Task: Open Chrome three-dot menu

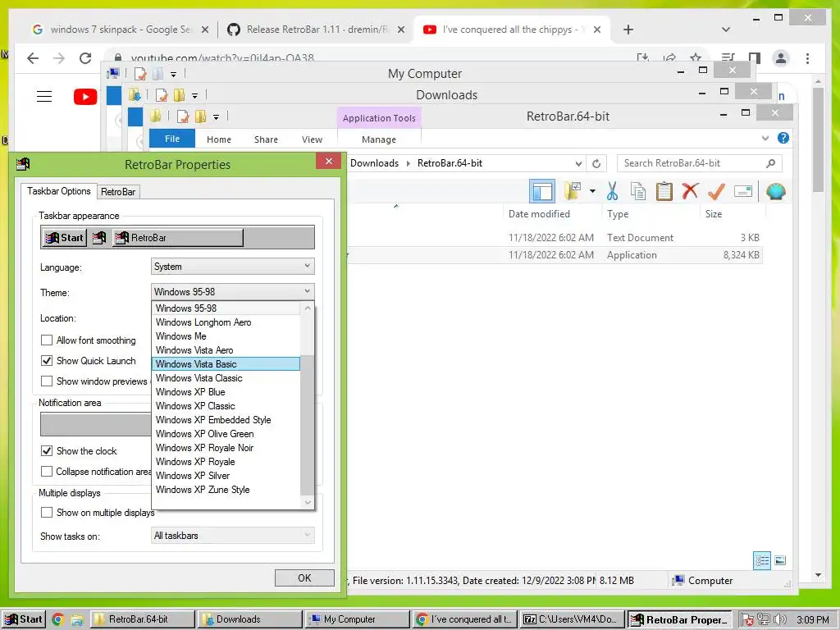Action: coord(807,58)
